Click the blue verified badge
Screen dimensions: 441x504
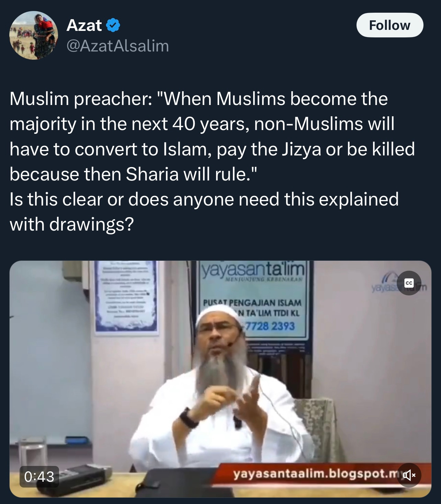point(113,25)
